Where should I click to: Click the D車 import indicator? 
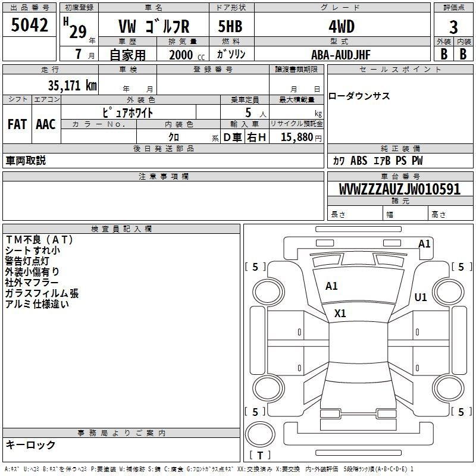[232, 137]
